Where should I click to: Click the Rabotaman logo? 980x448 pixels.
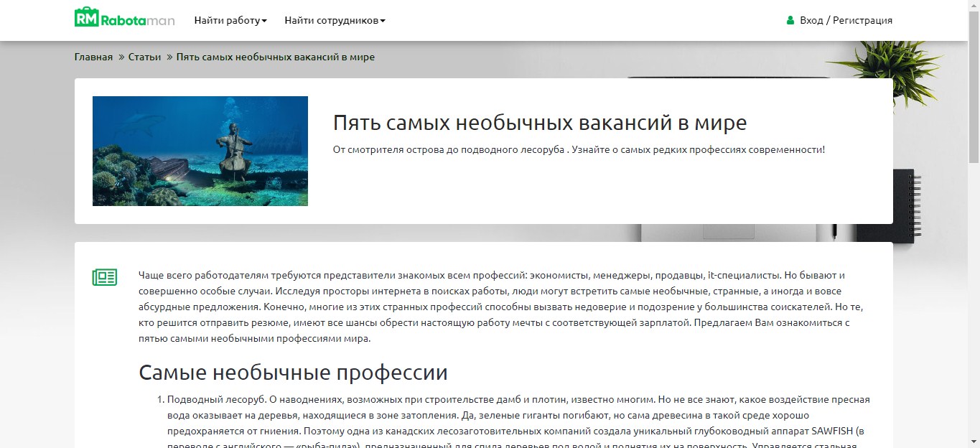pos(124,18)
